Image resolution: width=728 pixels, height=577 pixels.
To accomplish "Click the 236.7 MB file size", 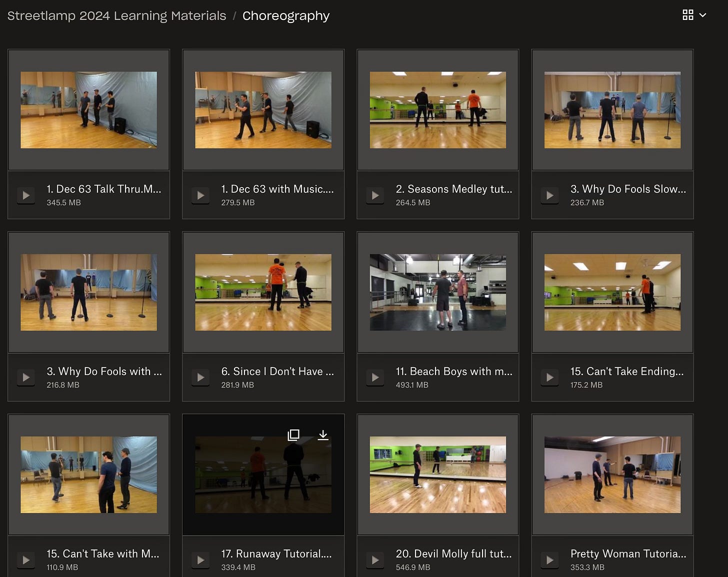I will (587, 202).
